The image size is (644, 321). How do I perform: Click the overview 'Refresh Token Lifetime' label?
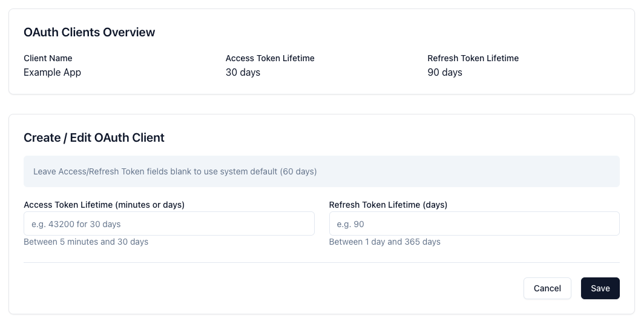(473, 58)
